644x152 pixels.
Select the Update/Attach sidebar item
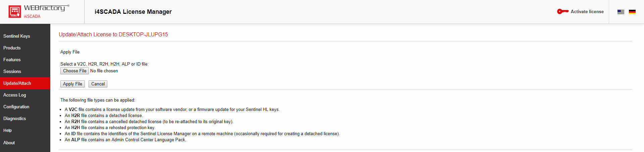(17, 83)
